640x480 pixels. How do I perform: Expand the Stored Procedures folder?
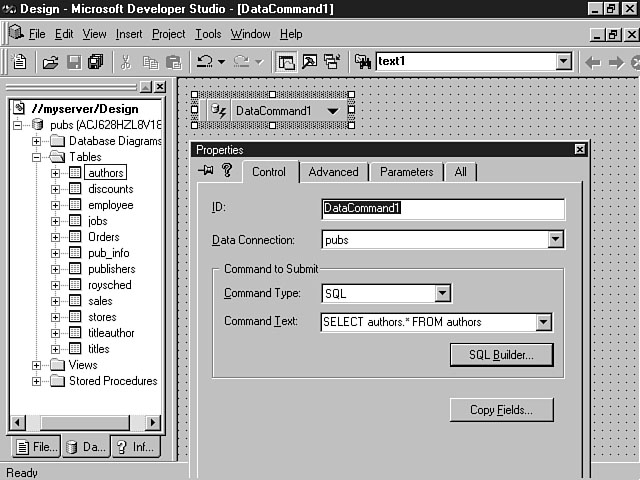pos(37,381)
